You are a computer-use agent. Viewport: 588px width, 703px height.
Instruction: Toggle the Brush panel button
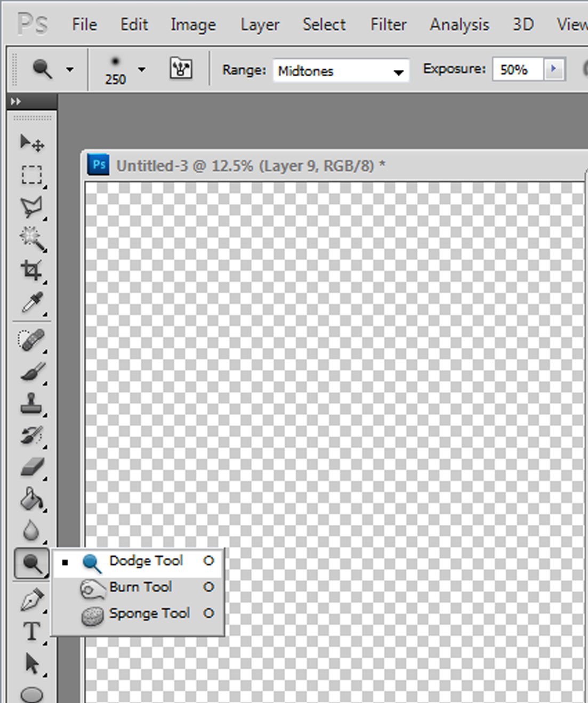click(181, 69)
